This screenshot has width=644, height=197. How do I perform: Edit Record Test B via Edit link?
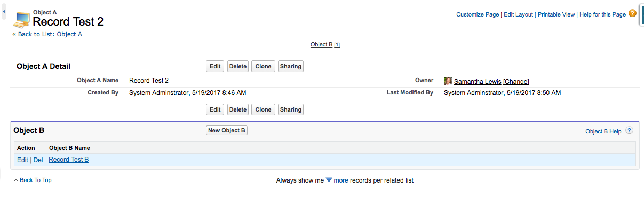[22, 160]
